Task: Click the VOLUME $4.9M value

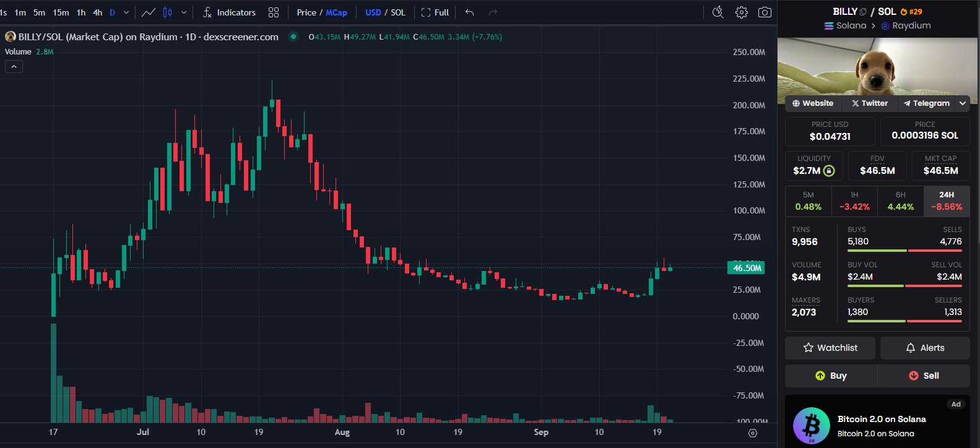Action: (x=806, y=277)
